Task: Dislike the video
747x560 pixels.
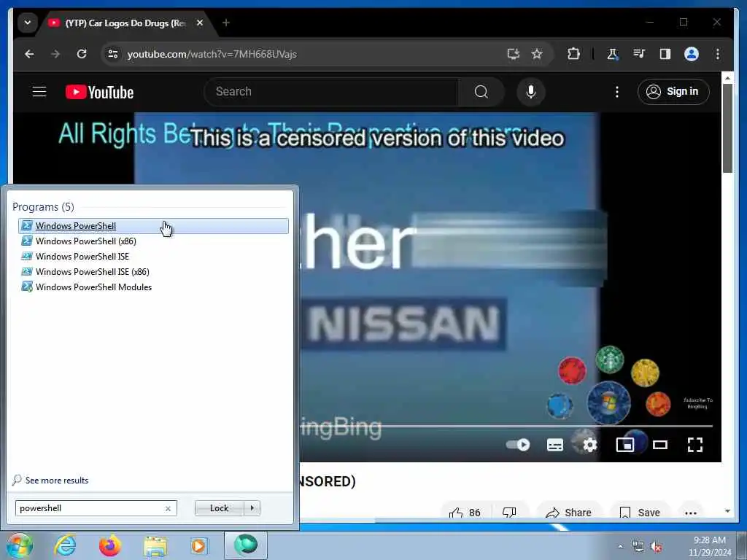Action: [509, 513]
